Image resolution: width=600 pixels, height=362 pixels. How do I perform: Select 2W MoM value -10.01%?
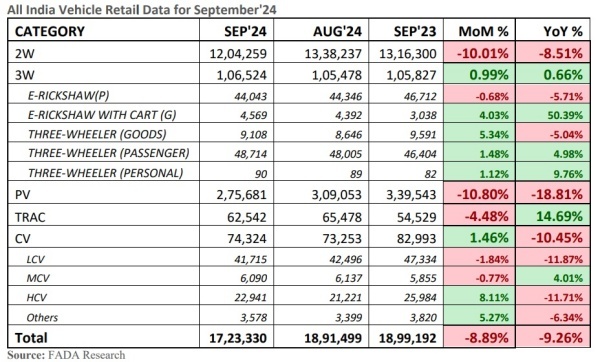coord(483,53)
